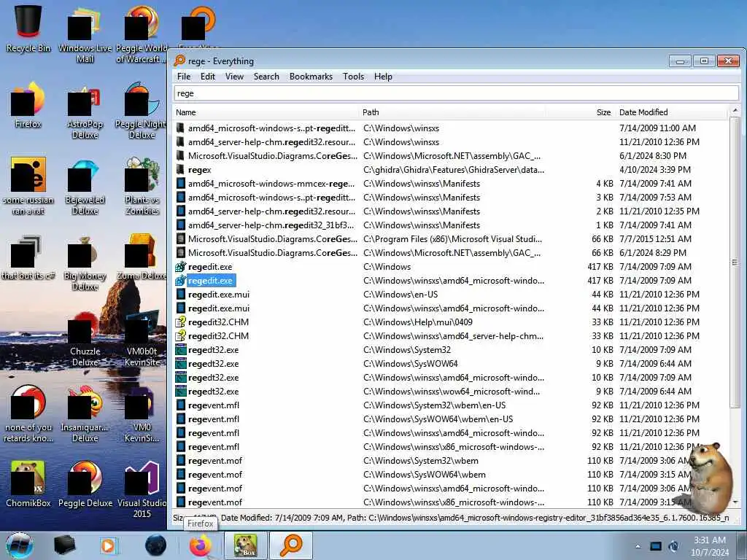
Task: Click the volume icon in system tray
Action: [673, 547]
